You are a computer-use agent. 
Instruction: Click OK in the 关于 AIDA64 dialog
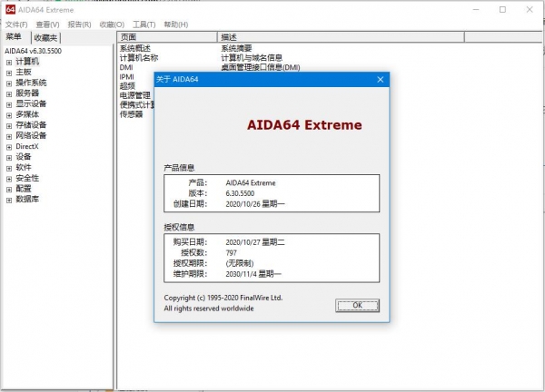coord(357,306)
